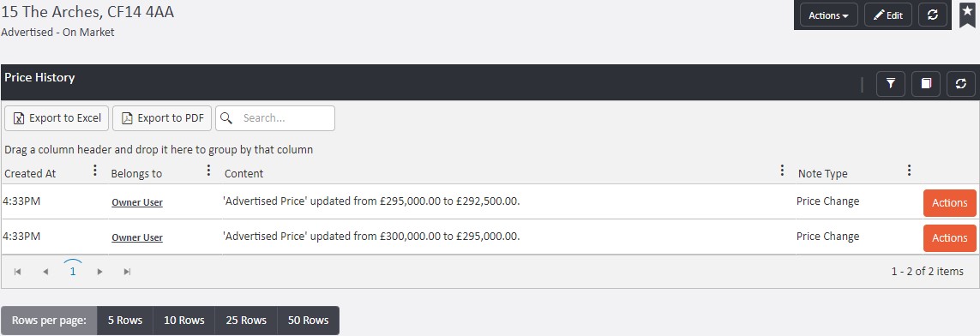Screen dimensions: 980x336
Task: Open Owner User link in first row
Action: 137,202
